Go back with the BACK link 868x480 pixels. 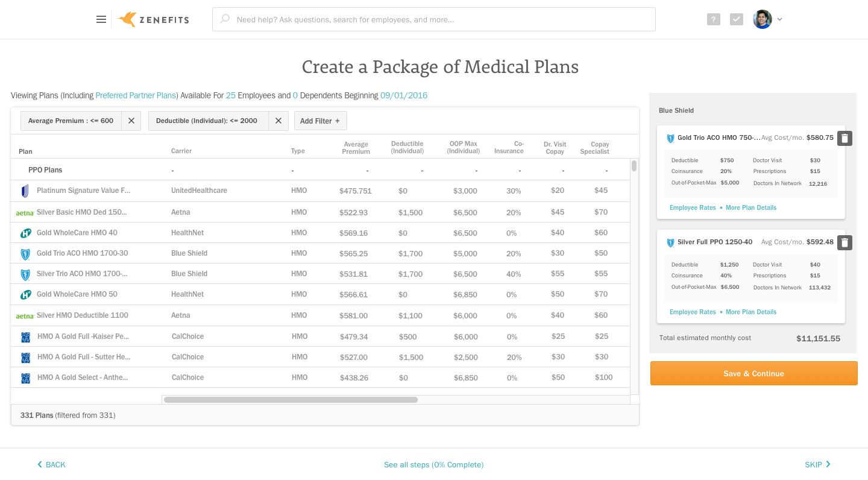[51, 464]
